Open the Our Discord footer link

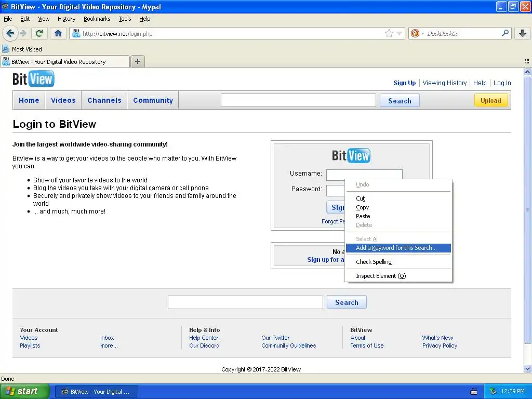pyautogui.click(x=204, y=345)
